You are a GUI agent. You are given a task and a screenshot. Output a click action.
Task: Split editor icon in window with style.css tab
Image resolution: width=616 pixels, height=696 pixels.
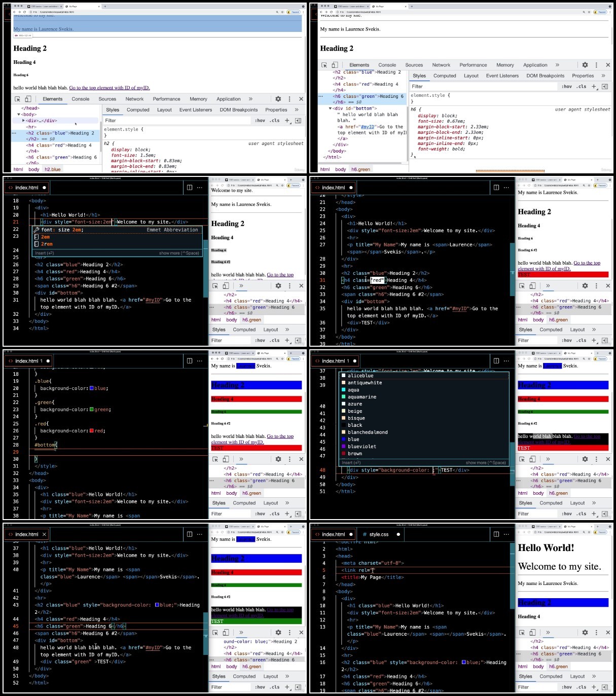(496, 534)
